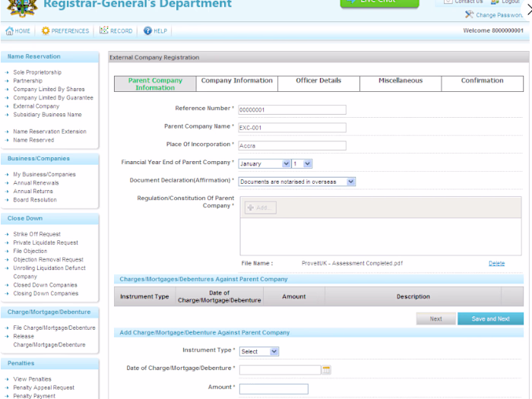This screenshot has width=532, height=399.
Task: Open Closing Down Companies link
Action: click(x=46, y=293)
